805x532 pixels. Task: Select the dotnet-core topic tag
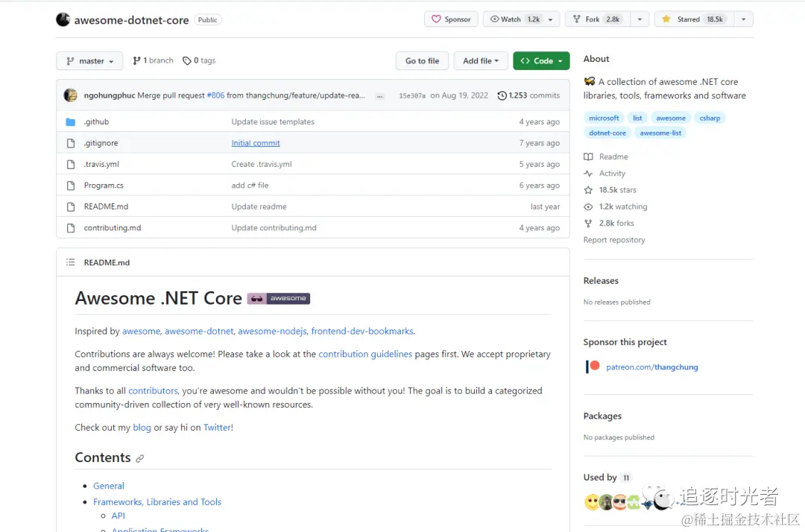pyautogui.click(x=607, y=133)
